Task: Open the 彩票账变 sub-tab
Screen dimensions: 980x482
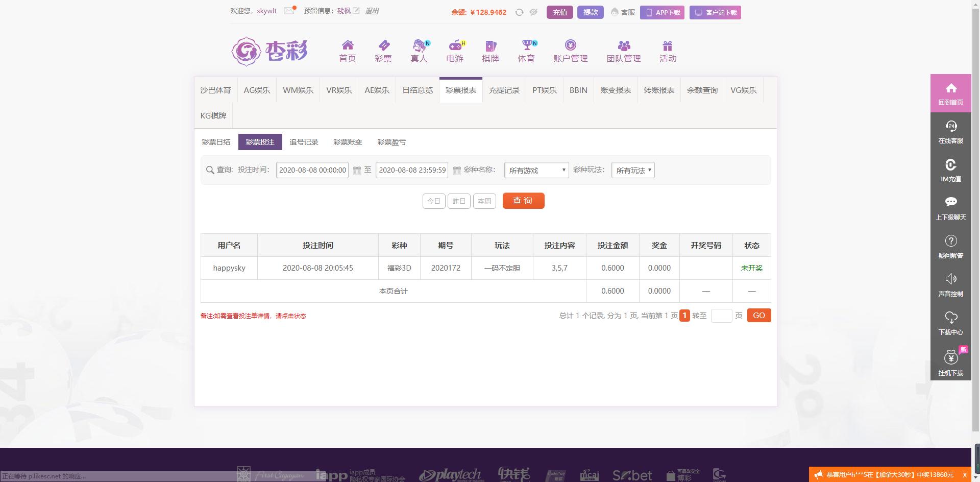Action: (348, 142)
